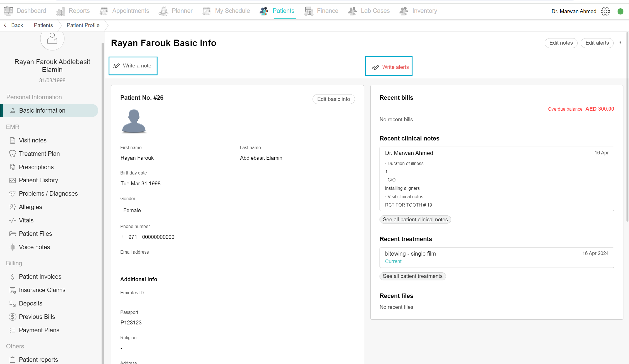This screenshot has height=364, width=629.
Task: Click the green online status indicator
Action: 620,11
